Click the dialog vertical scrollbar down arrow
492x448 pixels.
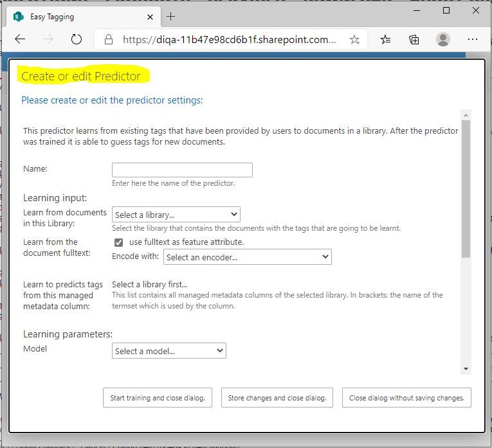click(466, 369)
